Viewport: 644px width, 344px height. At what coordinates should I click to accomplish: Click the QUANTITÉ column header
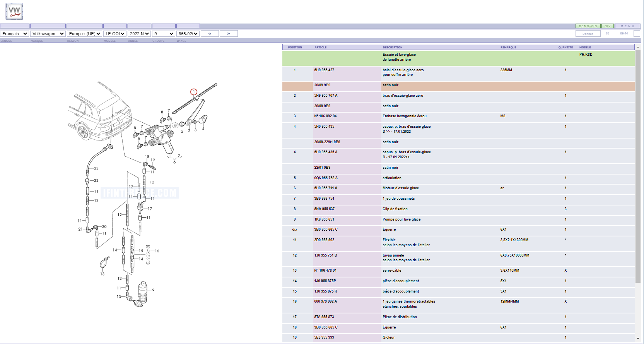[565, 47]
